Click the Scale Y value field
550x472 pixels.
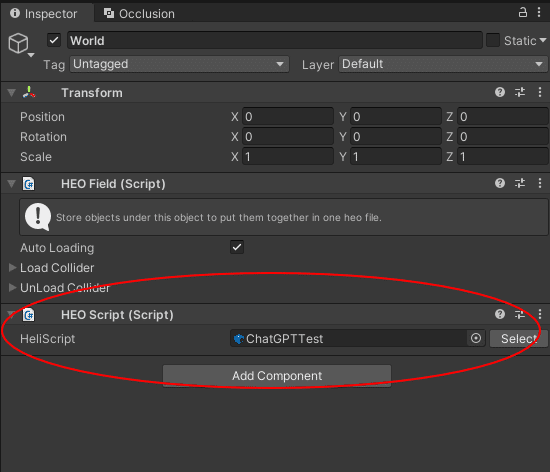coord(396,157)
